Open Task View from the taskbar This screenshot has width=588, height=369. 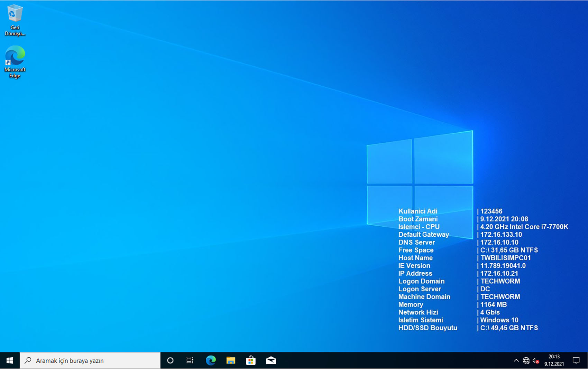point(190,360)
